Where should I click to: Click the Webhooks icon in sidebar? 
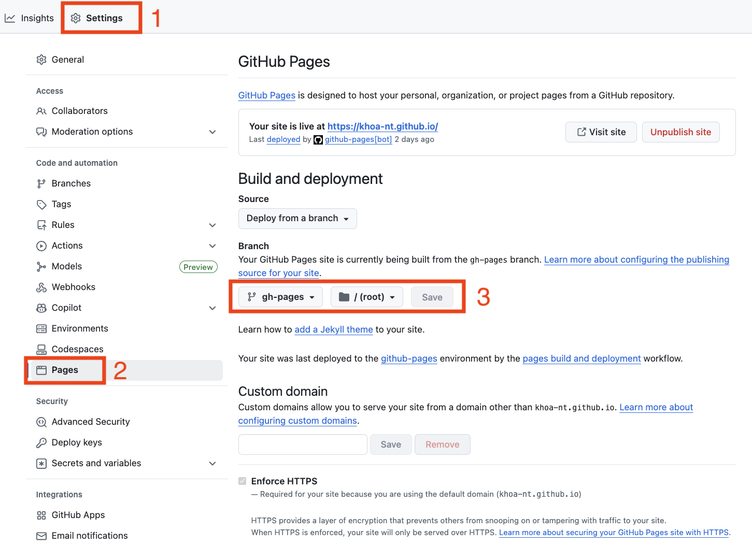41,287
